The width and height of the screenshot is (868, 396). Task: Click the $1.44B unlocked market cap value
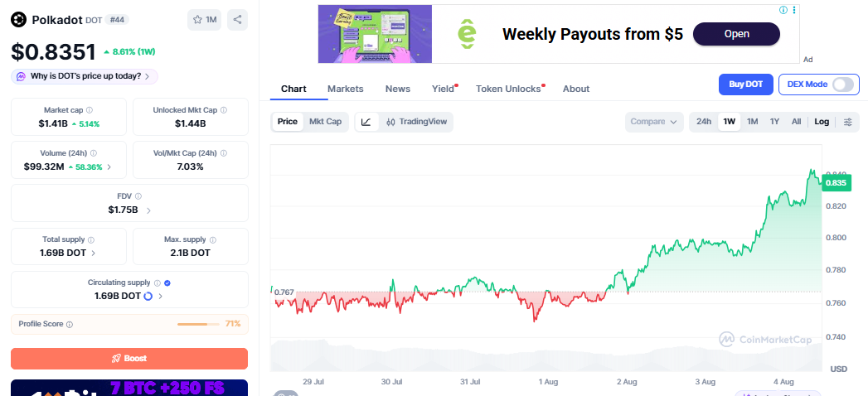[x=191, y=124]
